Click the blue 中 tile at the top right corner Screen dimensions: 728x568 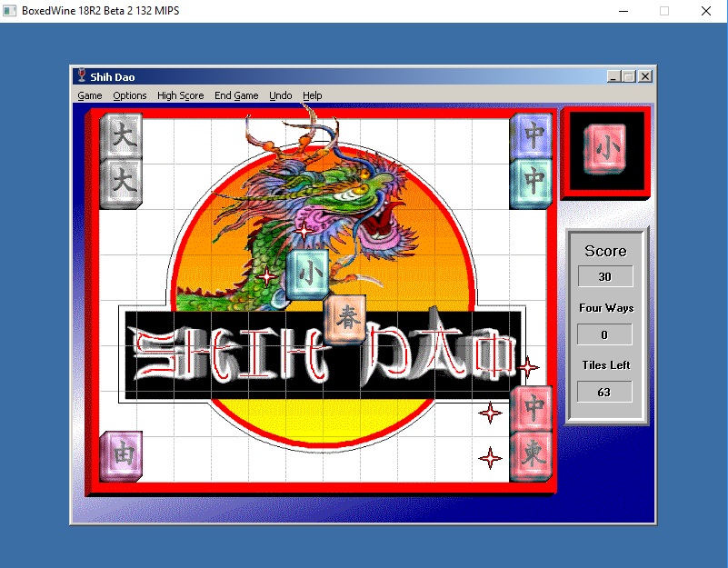pyautogui.click(x=532, y=136)
